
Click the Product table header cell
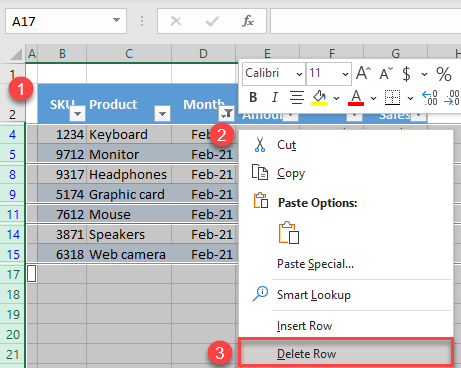129,104
